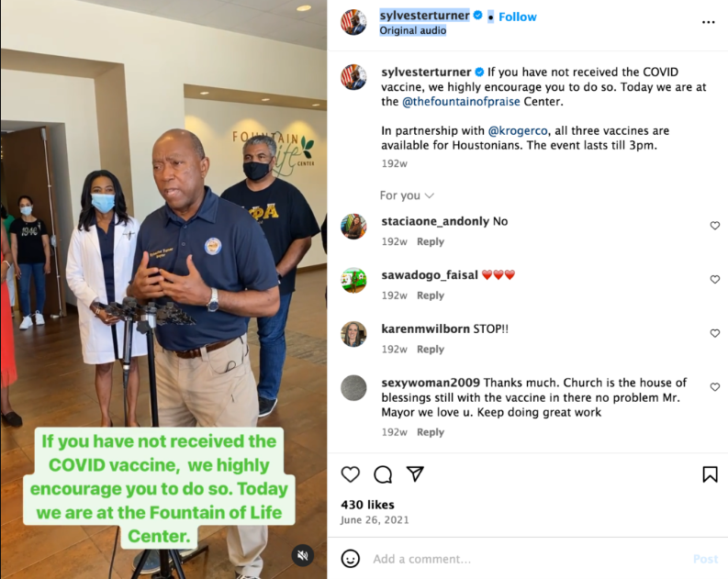Like sexywoman2009's comment
728x579 pixels.
point(715,387)
